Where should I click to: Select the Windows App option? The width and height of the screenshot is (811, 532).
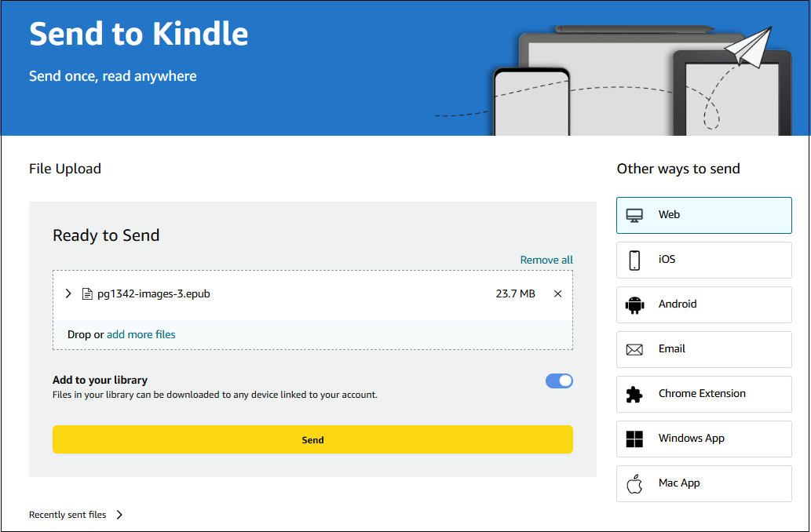tap(704, 439)
